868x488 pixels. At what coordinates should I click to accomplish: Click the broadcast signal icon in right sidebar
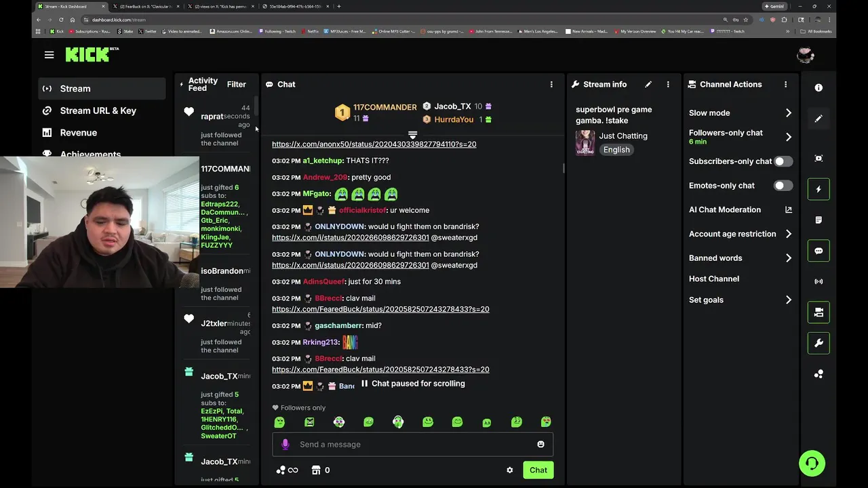(x=818, y=281)
